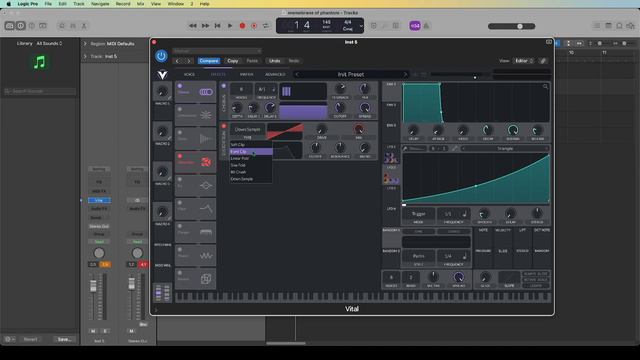The height and width of the screenshot is (360, 640).
Task: Click the envelope Attack knob
Action: [x=438, y=131]
